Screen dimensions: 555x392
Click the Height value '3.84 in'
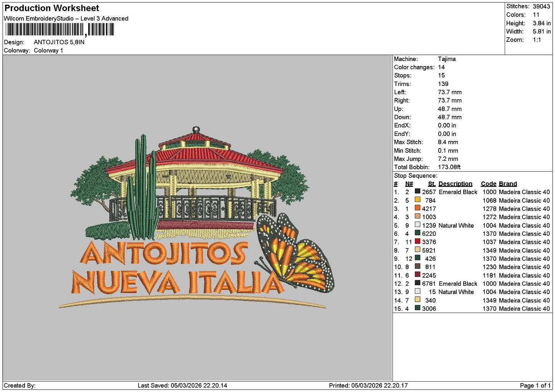[542, 23]
